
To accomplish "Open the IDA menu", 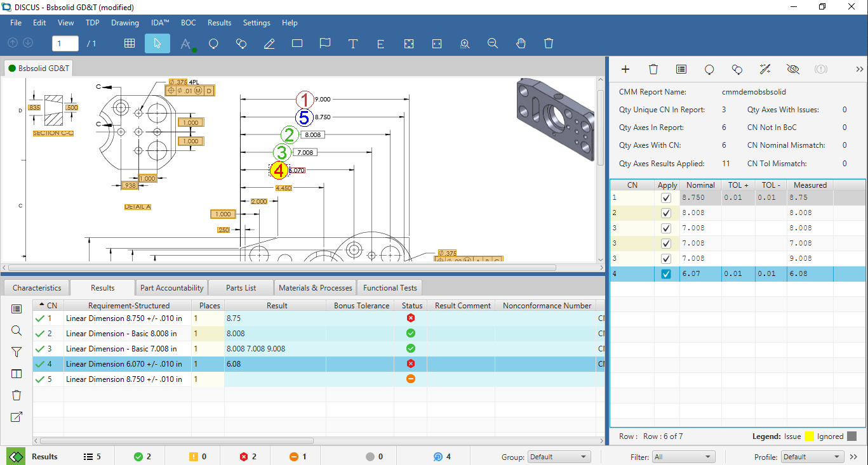I will (160, 23).
